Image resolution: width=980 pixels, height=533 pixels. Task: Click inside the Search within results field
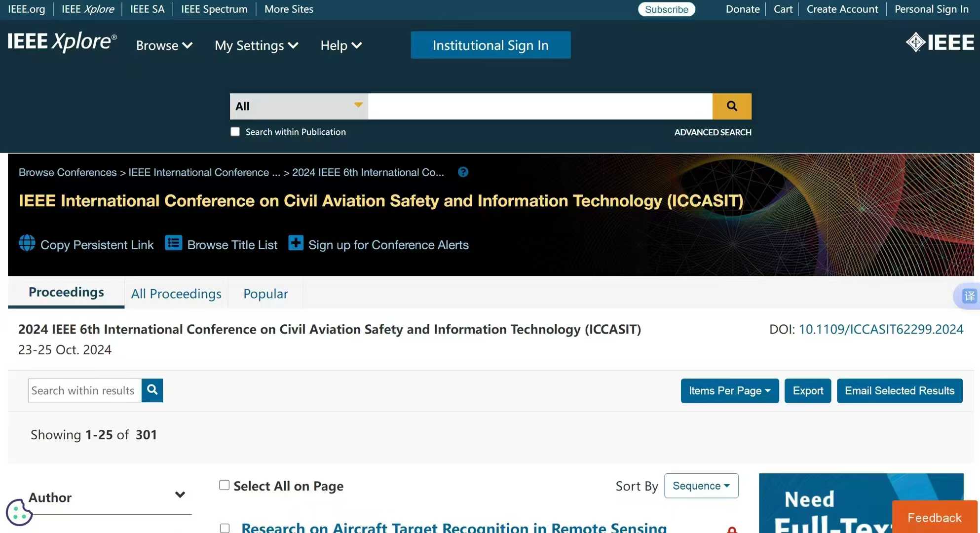[83, 390]
